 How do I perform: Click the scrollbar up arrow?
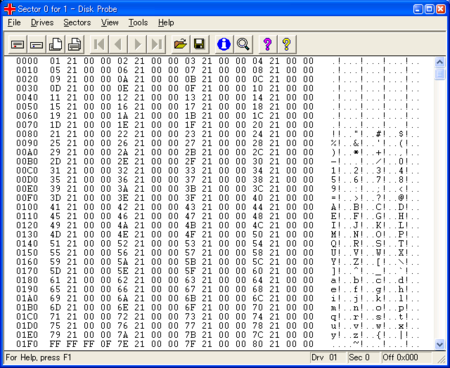point(440,62)
